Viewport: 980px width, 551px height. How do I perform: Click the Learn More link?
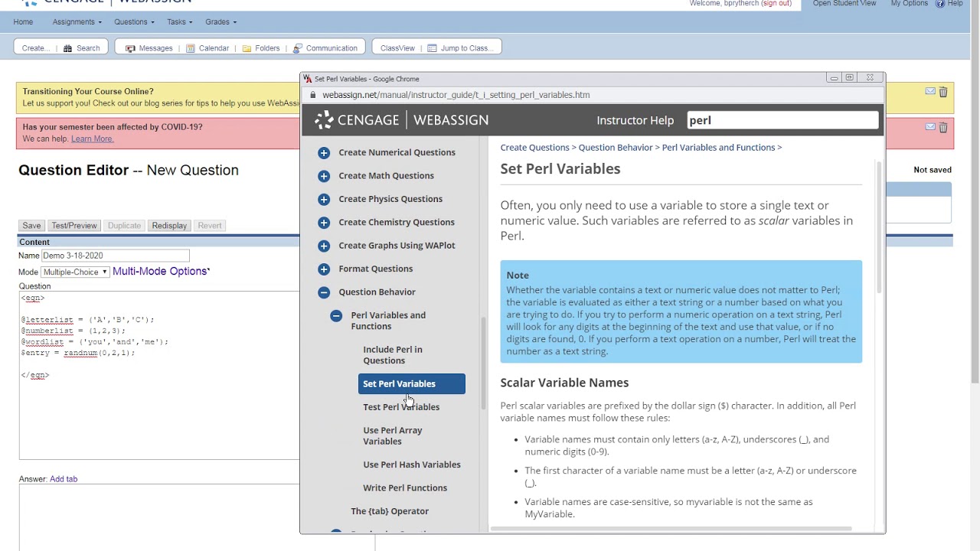pyautogui.click(x=92, y=139)
